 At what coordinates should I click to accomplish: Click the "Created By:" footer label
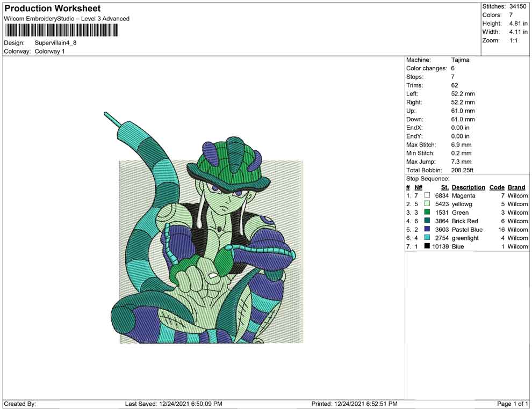click(20, 404)
